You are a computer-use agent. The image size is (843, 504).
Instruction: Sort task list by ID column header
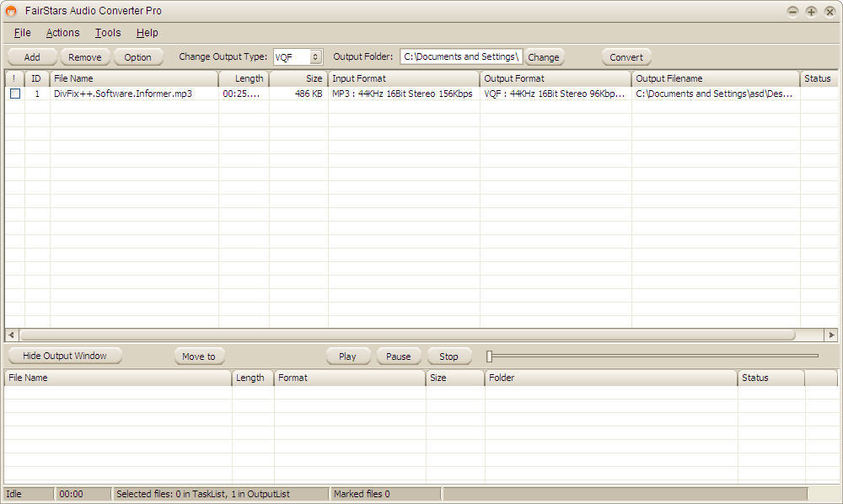point(36,78)
